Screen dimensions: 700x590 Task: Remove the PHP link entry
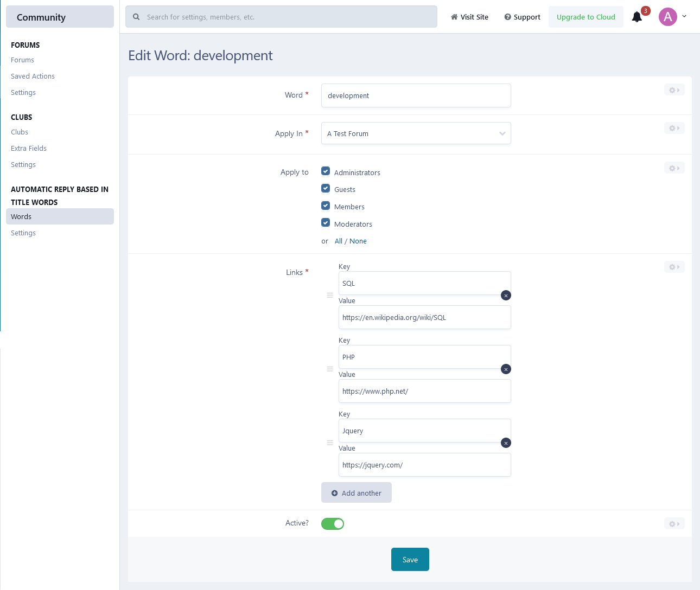[506, 369]
